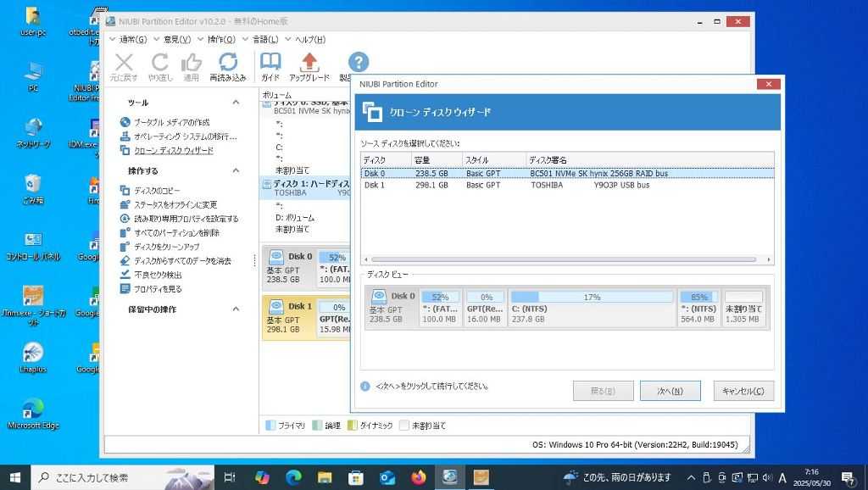
Task: Click the source disk list horizontal scrollbar
Action: pos(566,260)
